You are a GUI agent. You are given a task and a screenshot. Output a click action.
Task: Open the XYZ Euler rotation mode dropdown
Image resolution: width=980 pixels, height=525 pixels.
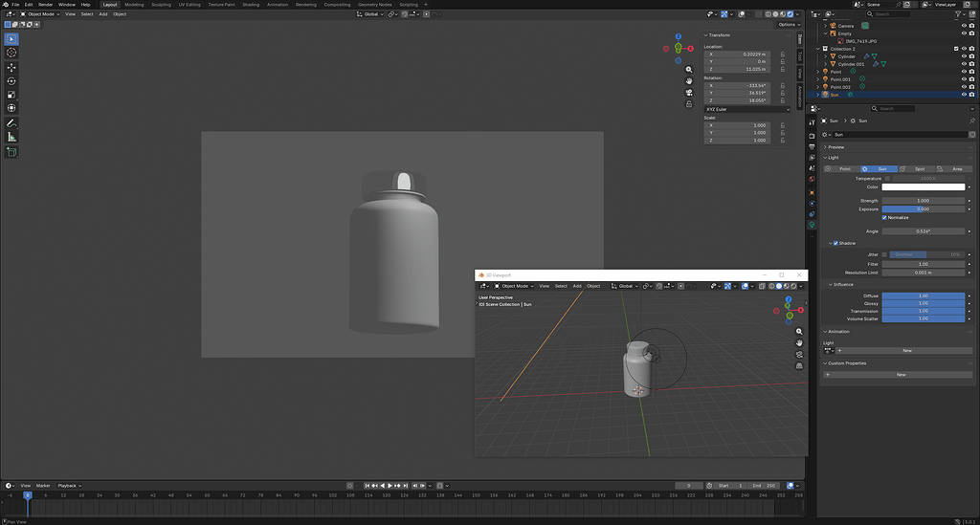point(747,109)
